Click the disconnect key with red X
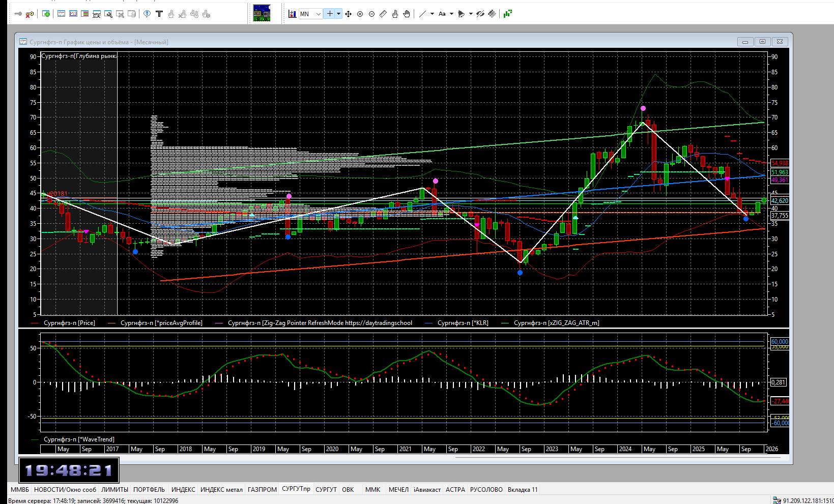The height and width of the screenshot is (504, 834). click(x=30, y=14)
